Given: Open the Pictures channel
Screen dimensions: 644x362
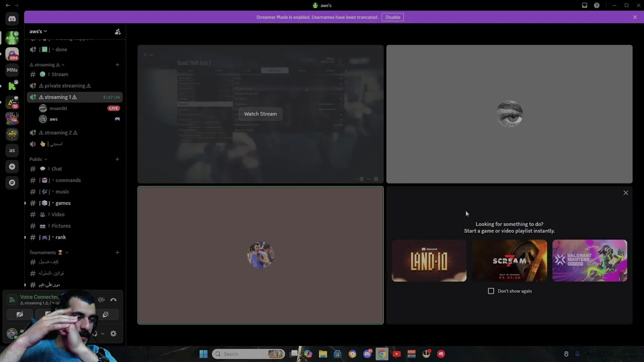Looking at the screenshot, I should point(74,226).
